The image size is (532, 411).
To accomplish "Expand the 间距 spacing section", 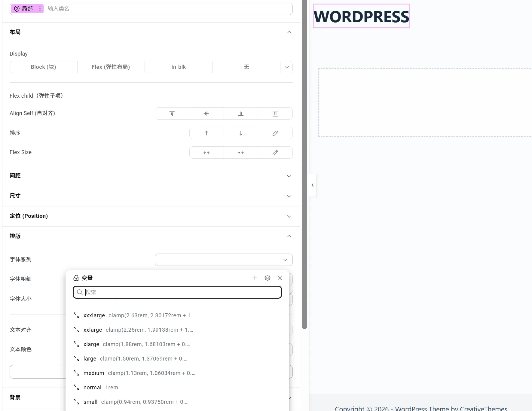I will pyautogui.click(x=151, y=176).
